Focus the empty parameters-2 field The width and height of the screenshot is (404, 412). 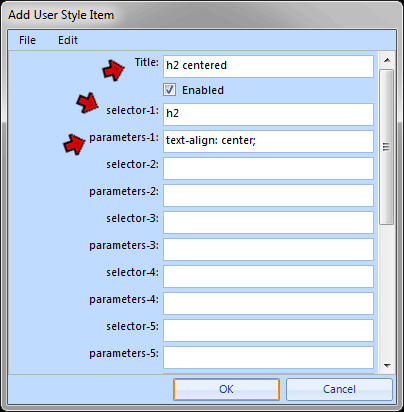pos(268,195)
